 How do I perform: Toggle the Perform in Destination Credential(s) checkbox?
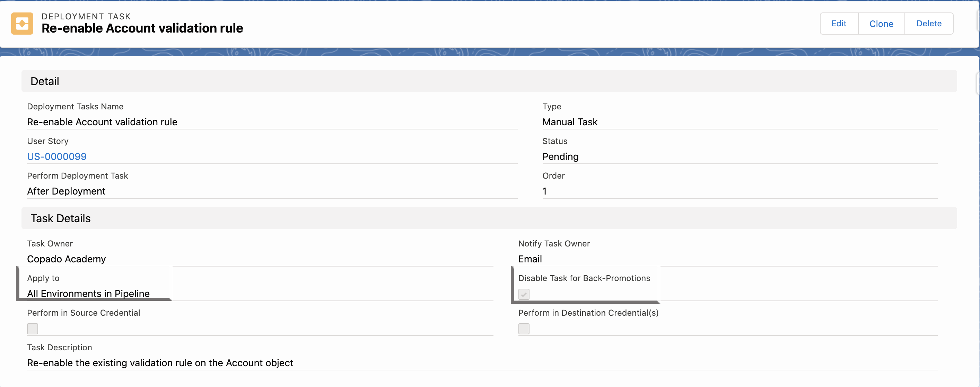tap(524, 328)
